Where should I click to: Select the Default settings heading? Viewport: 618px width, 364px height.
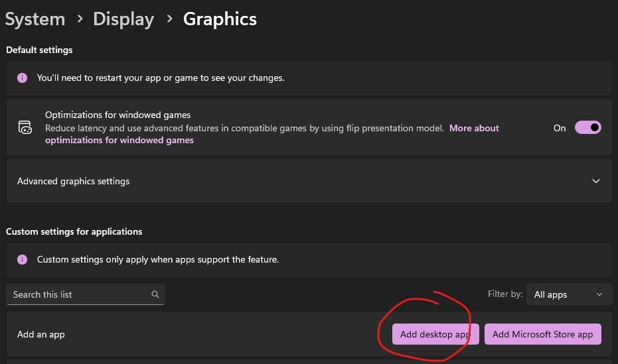click(x=39, y=50)
